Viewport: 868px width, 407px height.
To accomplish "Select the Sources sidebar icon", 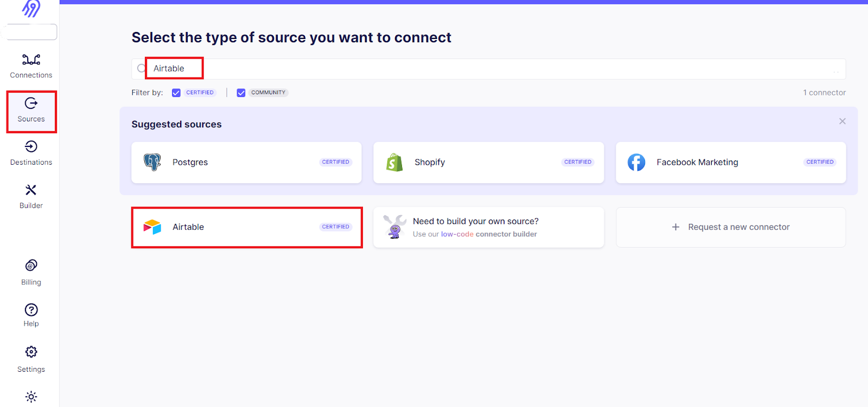I will (x=31, y=103).
